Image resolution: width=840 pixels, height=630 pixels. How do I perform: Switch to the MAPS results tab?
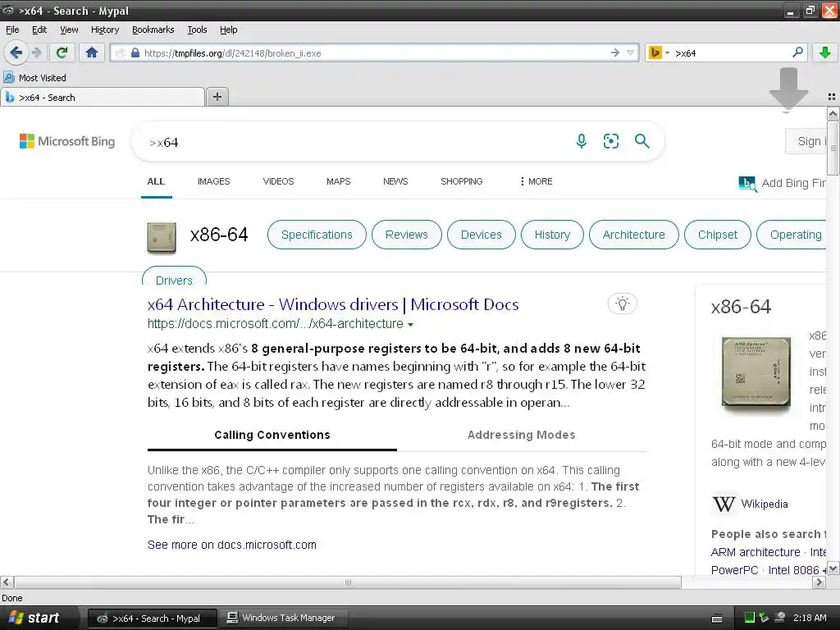(339, 181)
